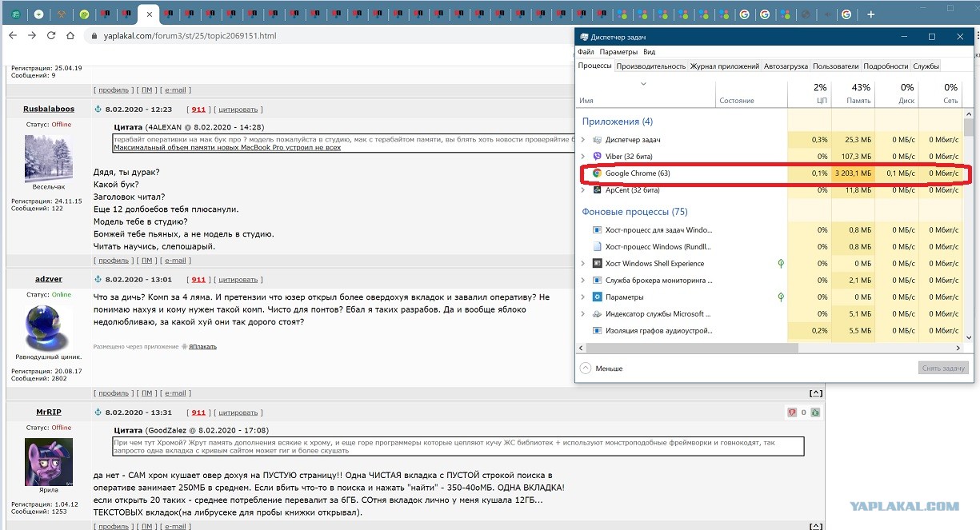Image resolution: width=980 pixels, height=530 pixels.
Task: Click anchor icon on MrRIP post
Action: click(98, 412)
